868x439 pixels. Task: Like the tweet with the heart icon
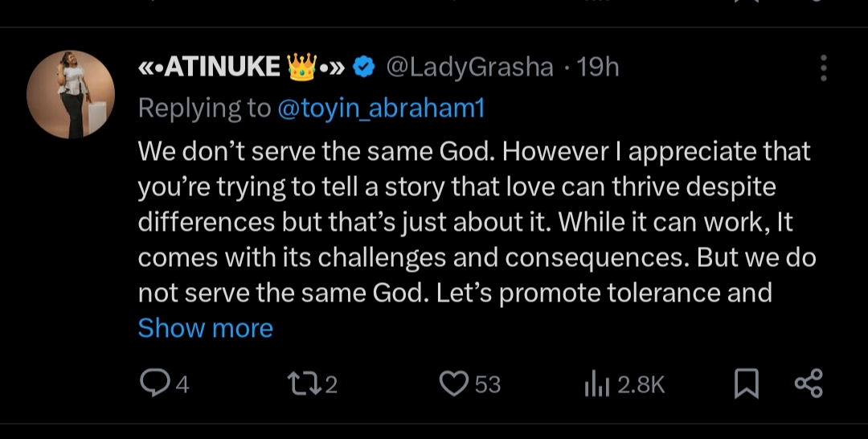click(453, 384)
